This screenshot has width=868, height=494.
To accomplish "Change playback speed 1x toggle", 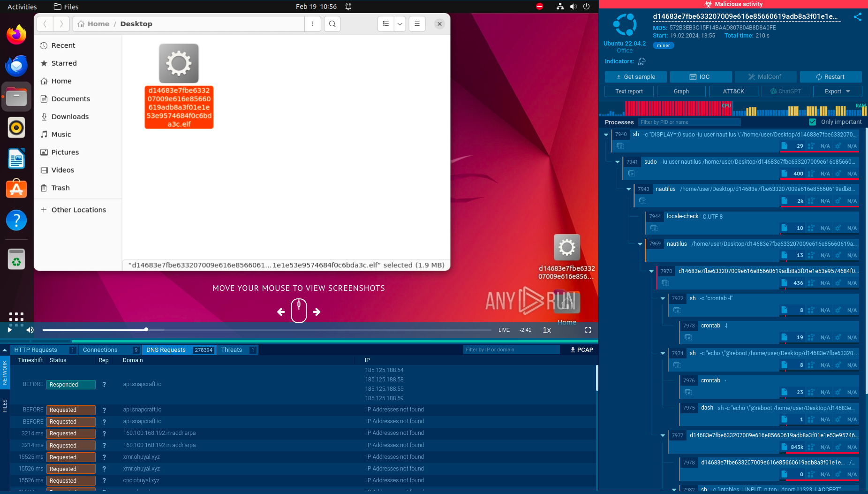I will point(547,330).
